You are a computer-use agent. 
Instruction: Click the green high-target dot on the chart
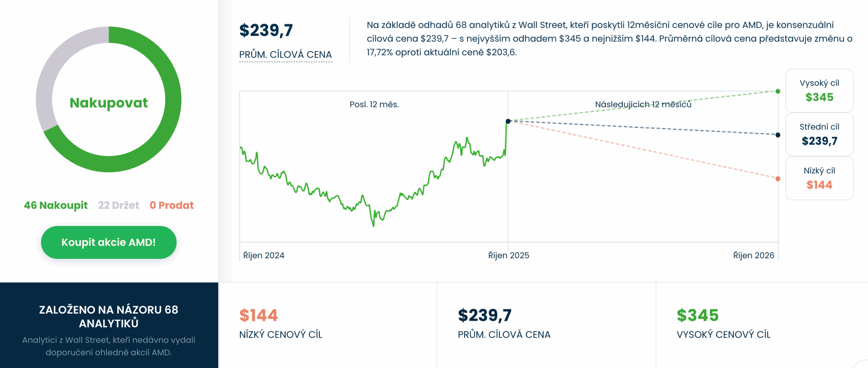pos(778,91)
